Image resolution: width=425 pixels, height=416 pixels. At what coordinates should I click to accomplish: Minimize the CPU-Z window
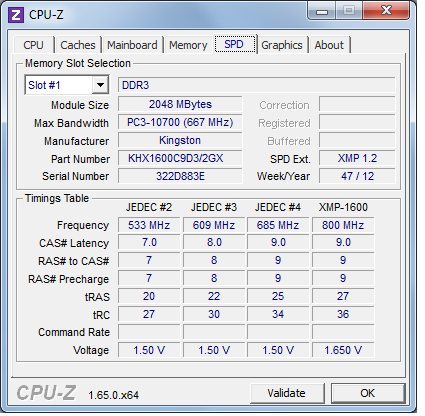(x=321, y=11)
